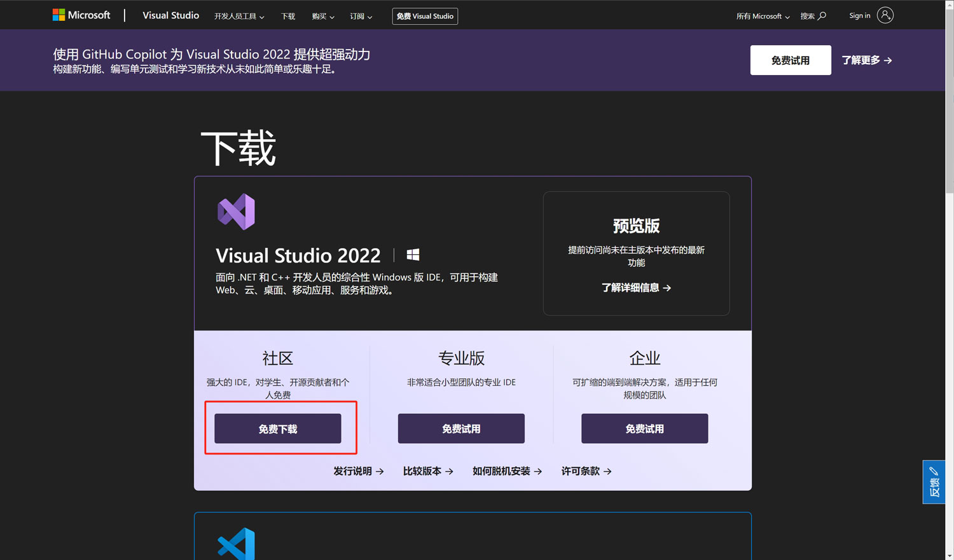
Task: Click the Windows icon next to Visual Studio 2022
Action: [x=412, y=254]
